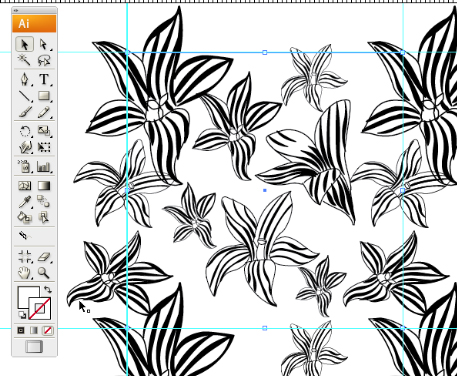Change Screen Mode button at toolbar bottom
The height and width of the screenshot is (376, 457).
pyautogui.click(x=34, y=346)
